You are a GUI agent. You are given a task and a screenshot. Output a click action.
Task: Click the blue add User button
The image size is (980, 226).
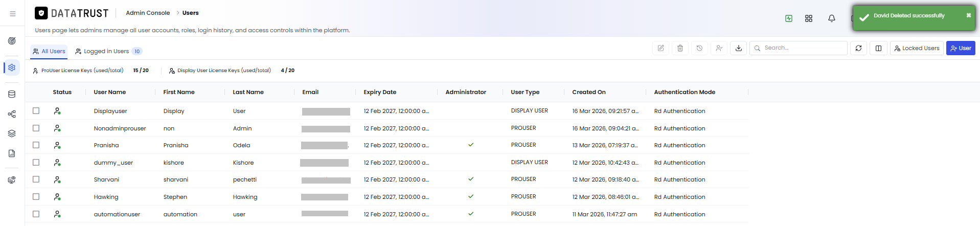[961, 48]
